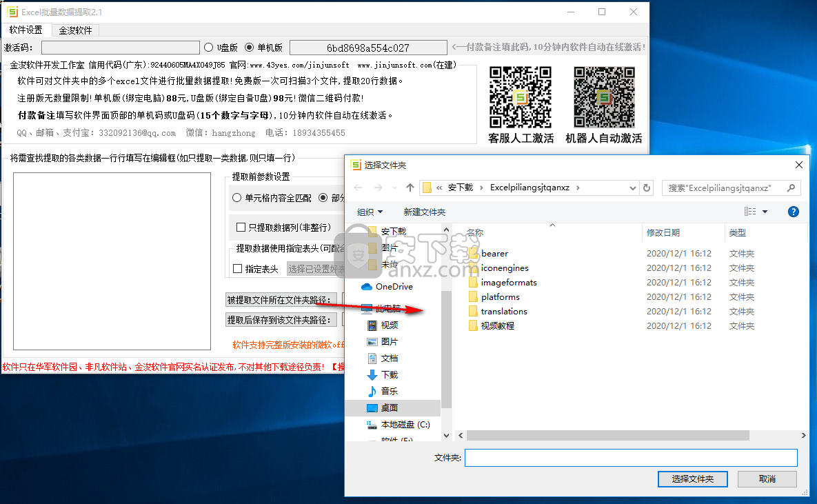Click the 视频教程 folder icon

pyautogui.click(x=473, y=326)
